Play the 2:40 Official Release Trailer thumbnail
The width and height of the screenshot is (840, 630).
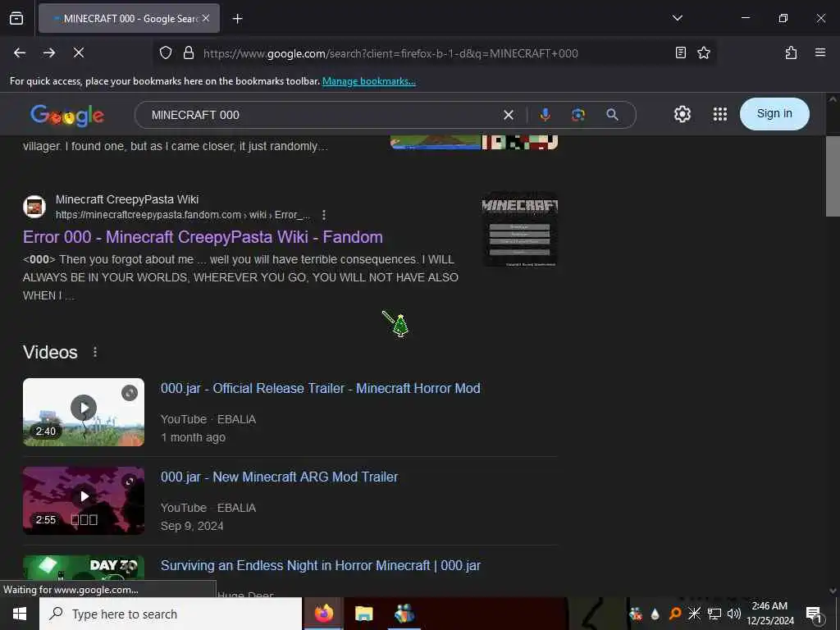coord(84,412)
